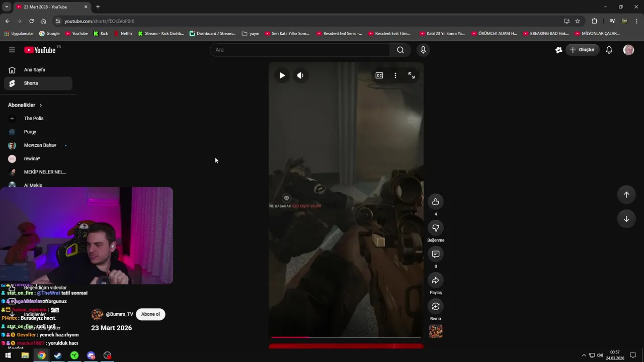Open the comments panel
644x362 pixels.
(436, 254)
